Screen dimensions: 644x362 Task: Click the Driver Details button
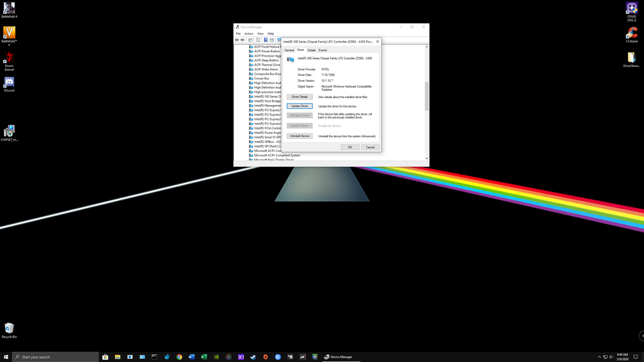click(299, 97)
